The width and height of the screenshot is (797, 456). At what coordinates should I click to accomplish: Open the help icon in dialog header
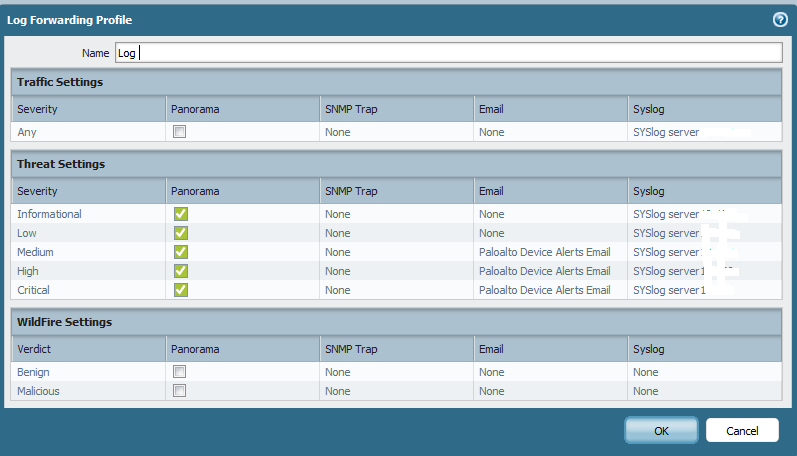[x=780, y=20]
